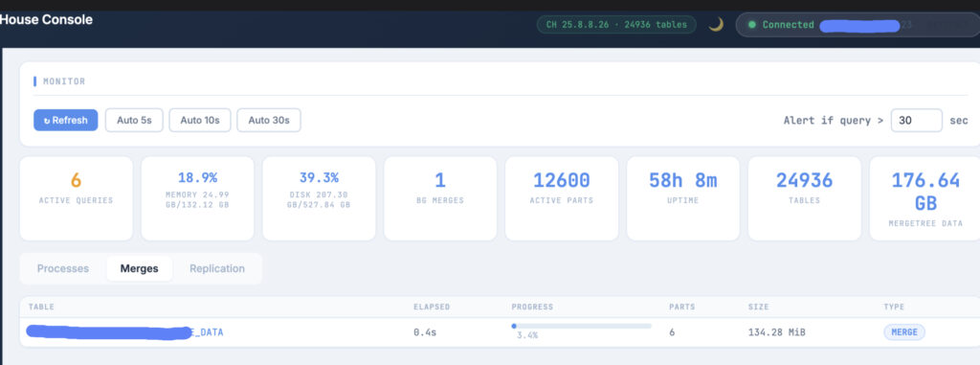Click the BG Merges card showing 1

click(x=440, y=198)
